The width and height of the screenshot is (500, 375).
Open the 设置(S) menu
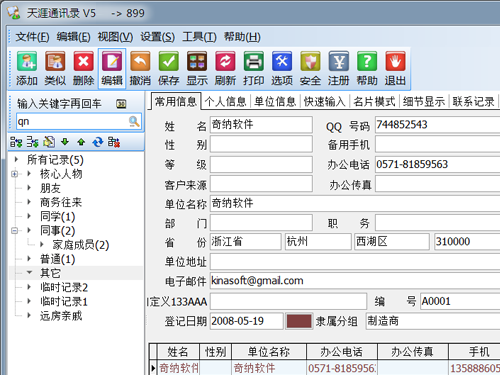tap(157, 37)
